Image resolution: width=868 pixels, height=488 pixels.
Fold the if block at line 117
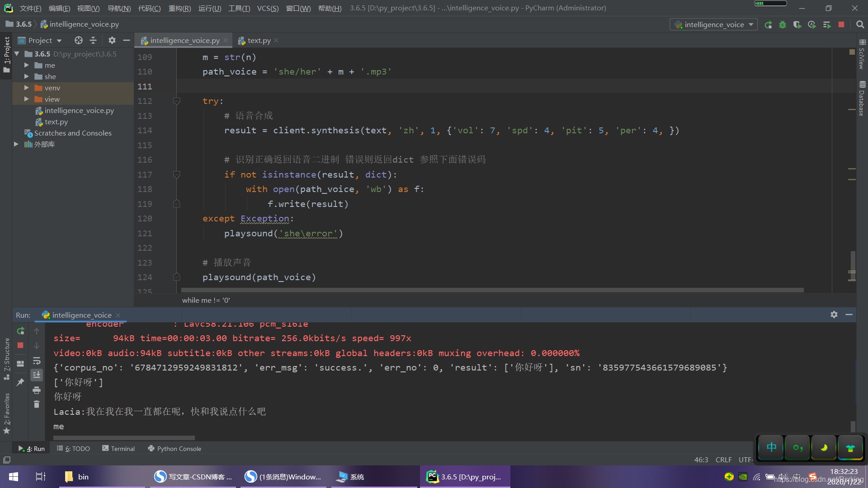177,174
